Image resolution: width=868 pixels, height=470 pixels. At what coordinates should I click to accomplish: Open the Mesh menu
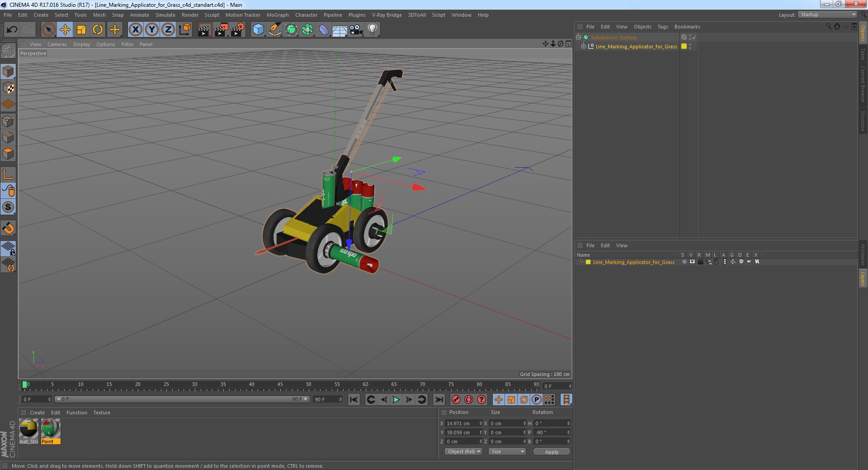click(99, 15)
